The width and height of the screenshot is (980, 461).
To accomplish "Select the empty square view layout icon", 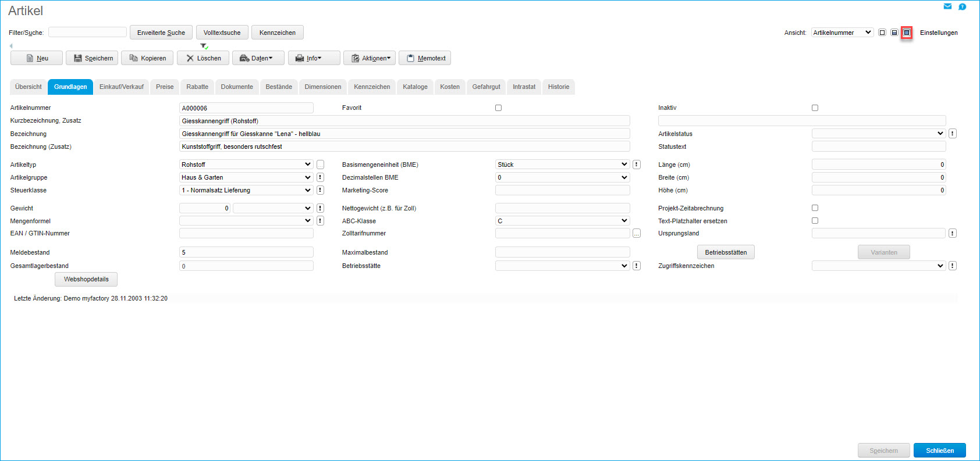I will tap(882, 33).
